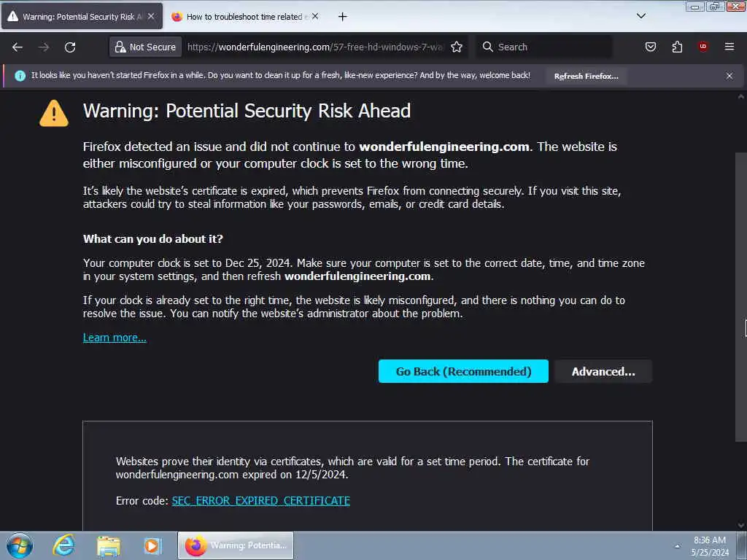Click the forward navigation arrow
Image resolution: width=747 pixels, height=560 pixels.
point(44,47)
